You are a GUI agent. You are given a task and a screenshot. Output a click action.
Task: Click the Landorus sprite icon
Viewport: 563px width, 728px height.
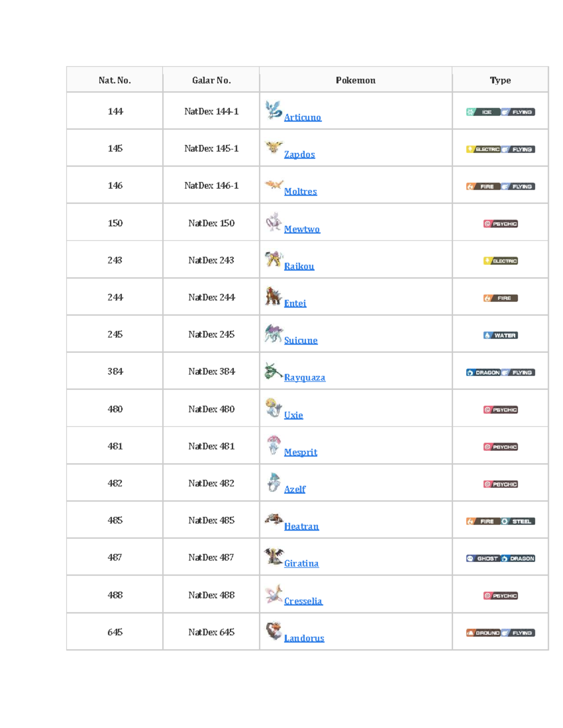pyautogui.click(x=274, y=630)
